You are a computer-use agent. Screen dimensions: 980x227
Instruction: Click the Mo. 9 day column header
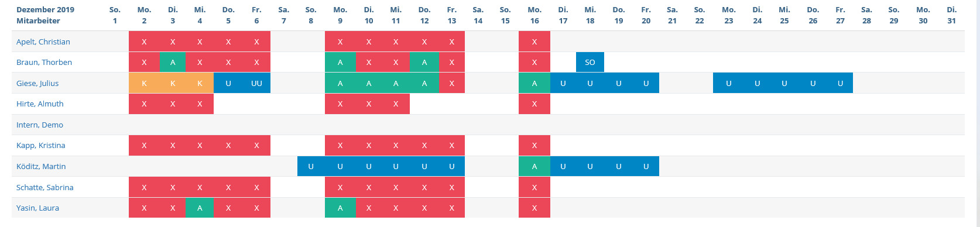coord(340,15)
